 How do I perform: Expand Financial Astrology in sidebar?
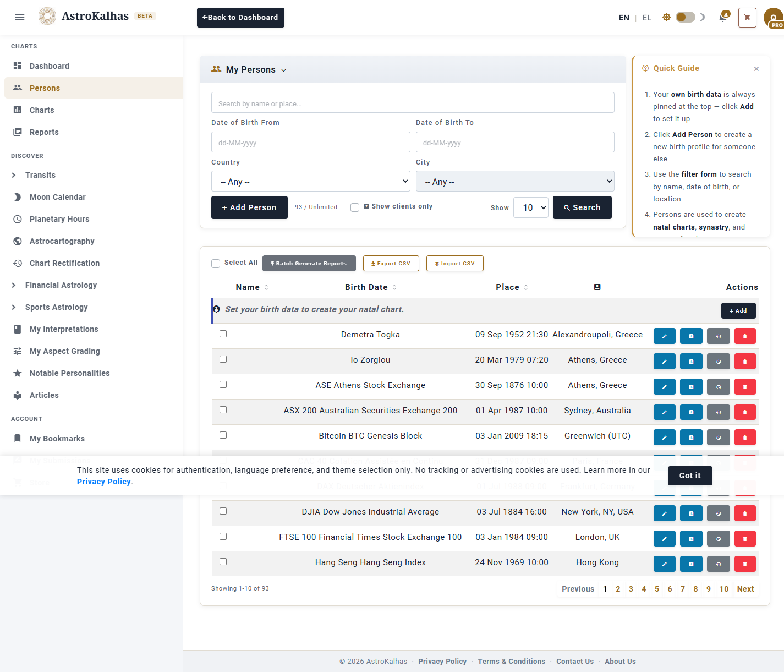(61, 285)
